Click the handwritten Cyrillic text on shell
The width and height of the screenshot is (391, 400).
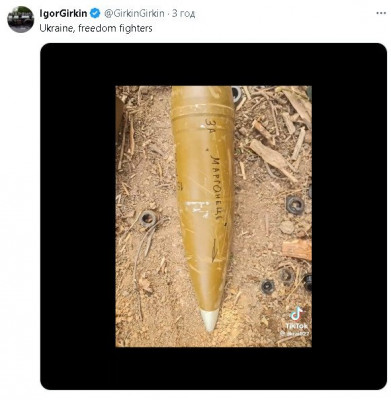[x=216, y=188]
